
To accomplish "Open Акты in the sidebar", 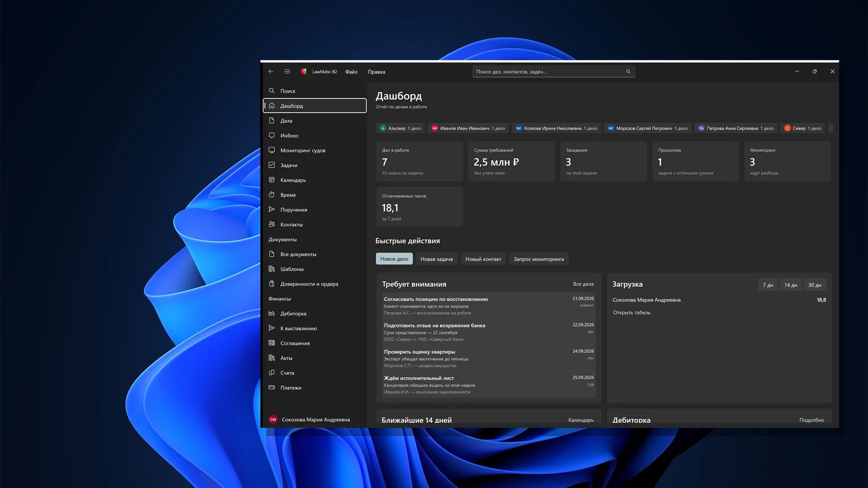I will (315, 358).
